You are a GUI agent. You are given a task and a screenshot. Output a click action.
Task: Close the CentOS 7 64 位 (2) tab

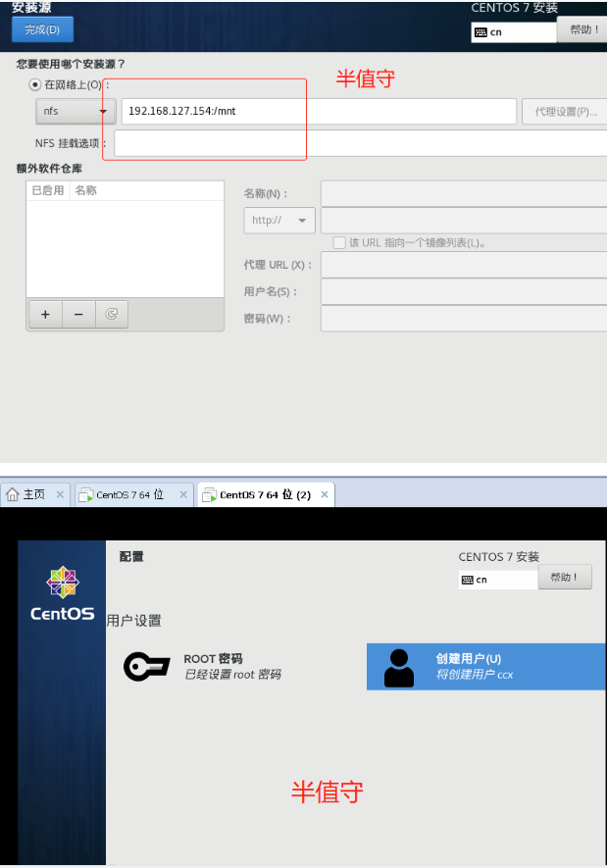point(325,494)
